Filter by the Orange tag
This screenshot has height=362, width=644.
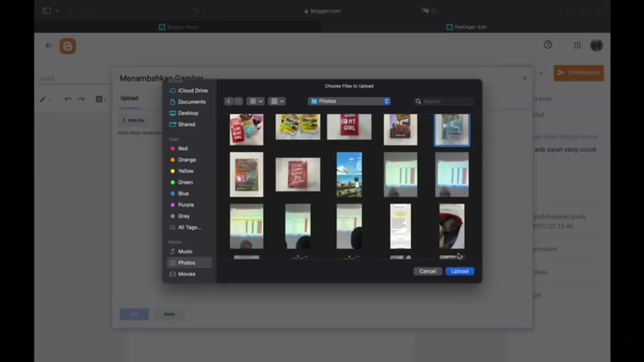(183, 160)
